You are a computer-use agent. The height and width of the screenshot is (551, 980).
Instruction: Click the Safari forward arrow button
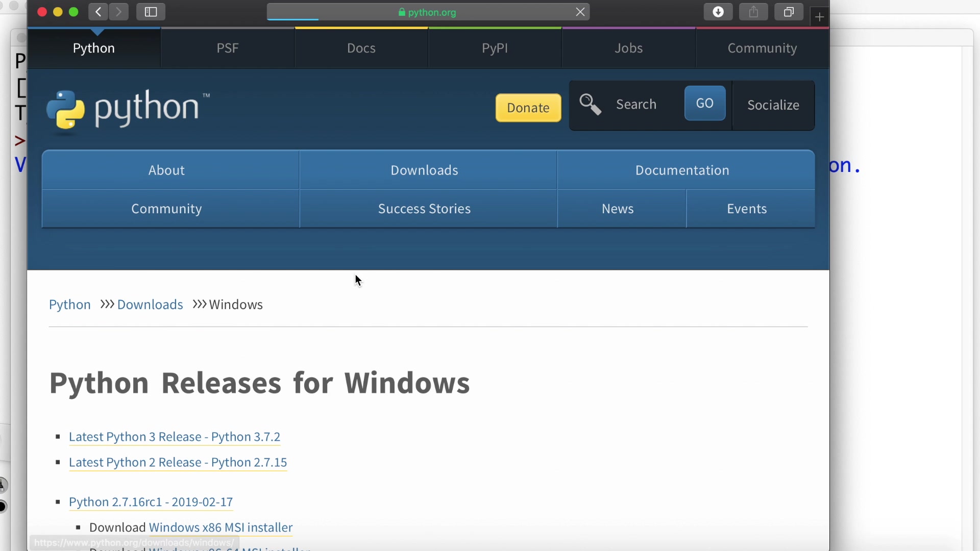(x=118, y=12)
